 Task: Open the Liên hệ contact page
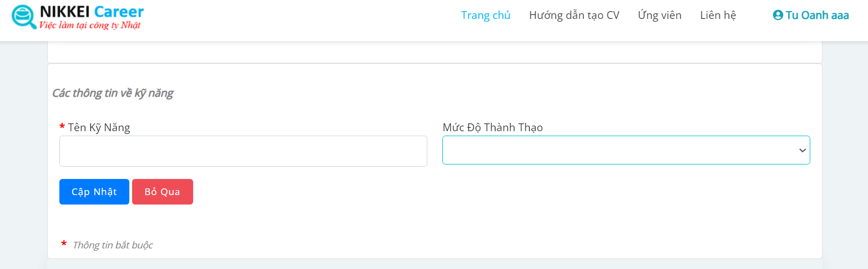point(718,16)
